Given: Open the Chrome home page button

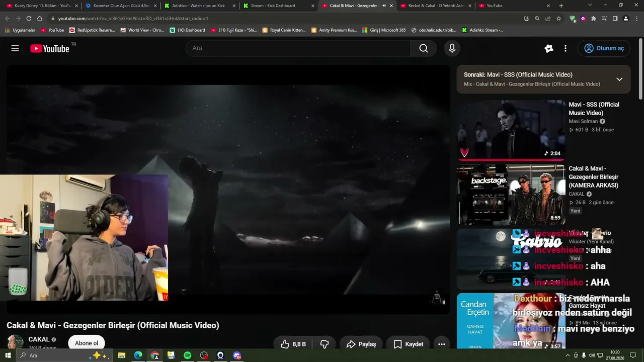Looking at the screenshot, I should coord(40,19).
